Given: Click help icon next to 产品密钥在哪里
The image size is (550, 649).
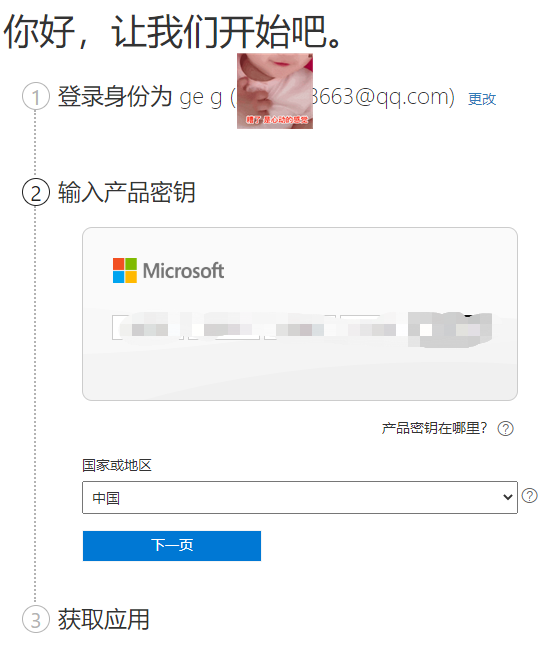Looking at the screenshot, I should (505, 428).
